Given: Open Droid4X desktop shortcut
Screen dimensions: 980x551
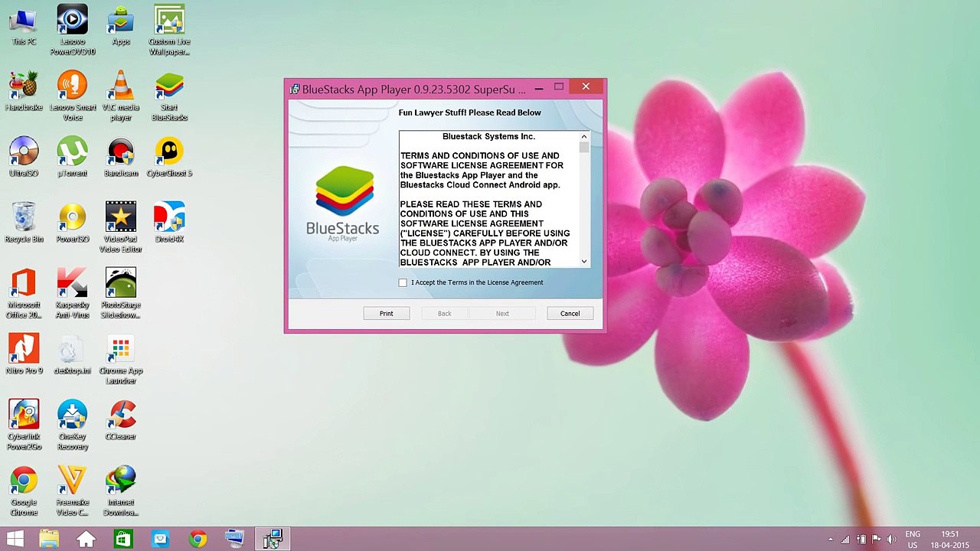Looking at the screenshot, I should point(169,223).
